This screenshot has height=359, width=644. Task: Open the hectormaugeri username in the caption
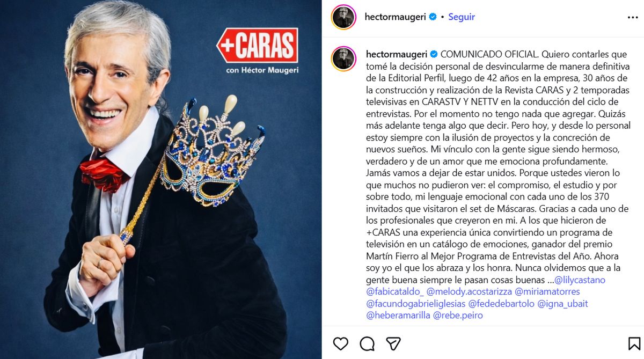397,54
